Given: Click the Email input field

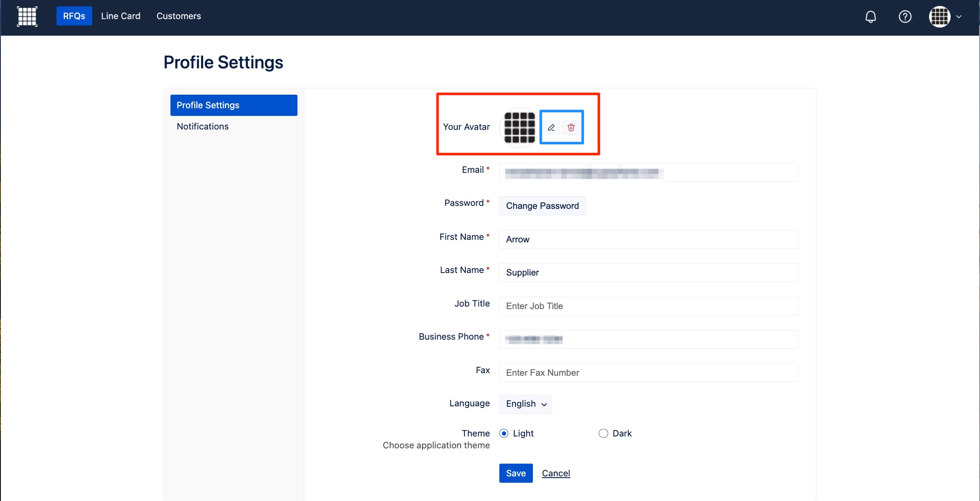Looking at the screenshot, I should point(649,172).
